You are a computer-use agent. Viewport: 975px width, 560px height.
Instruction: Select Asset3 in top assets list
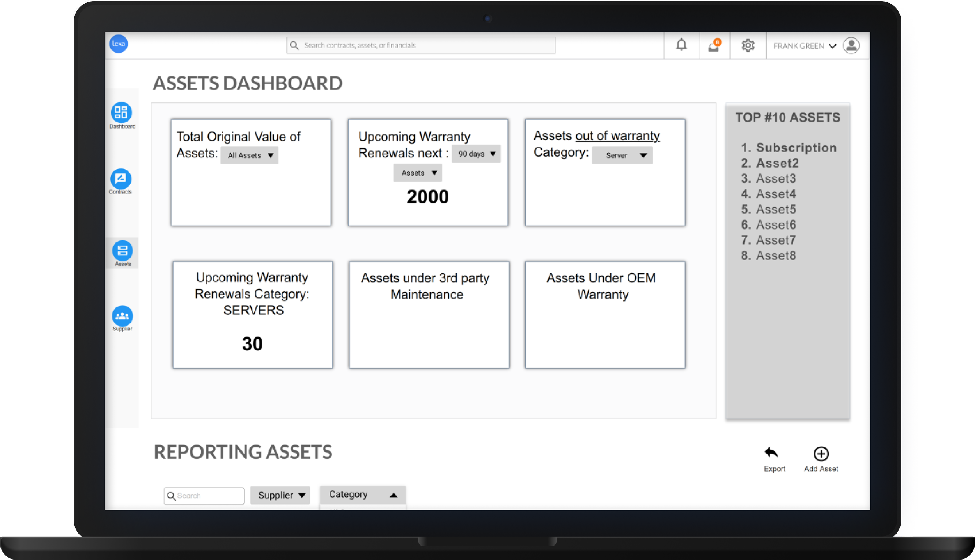click(776, 178)
